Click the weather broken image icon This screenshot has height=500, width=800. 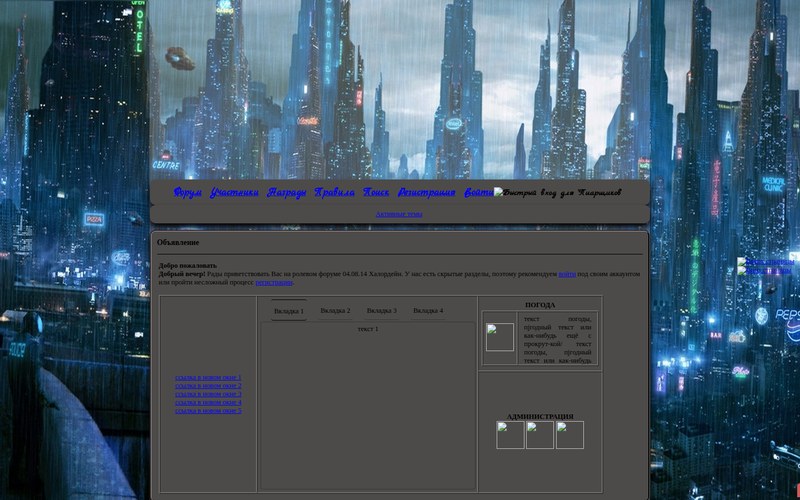point(500,338)
